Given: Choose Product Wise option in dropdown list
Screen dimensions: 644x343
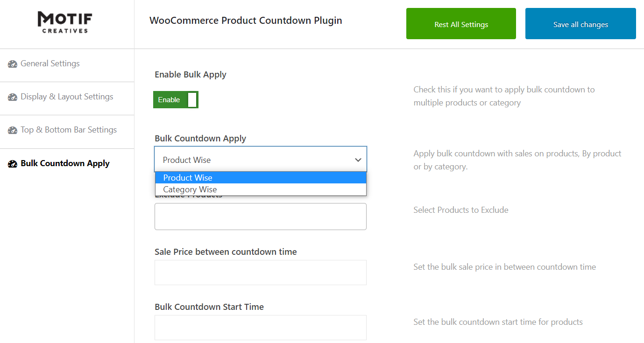Looking at the screenshot, I should [261, 177].
